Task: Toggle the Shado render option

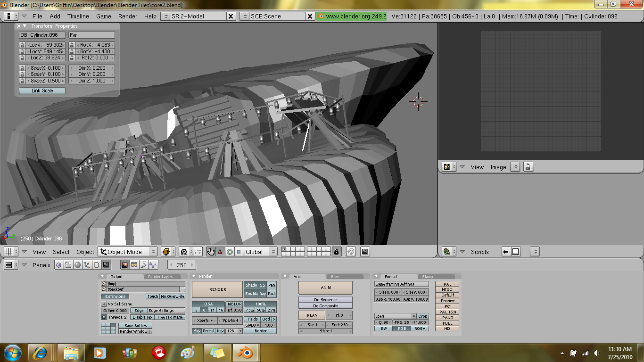Action: 251,285
